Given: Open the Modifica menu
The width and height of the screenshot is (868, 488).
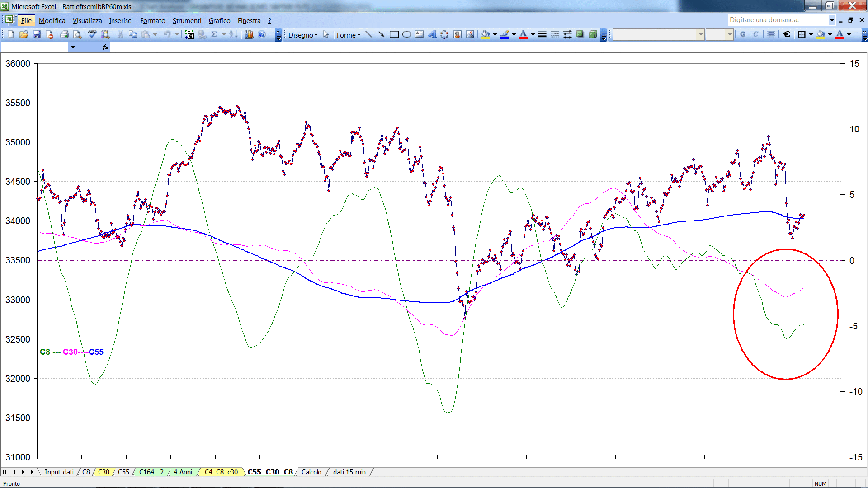Looking at the screenshot, I should (x=52, y=20).
